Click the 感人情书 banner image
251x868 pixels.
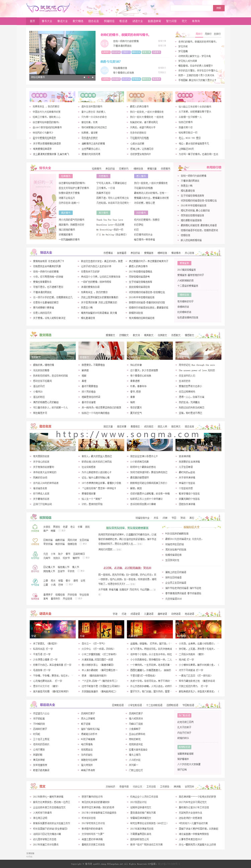click(x=150, y=96)
